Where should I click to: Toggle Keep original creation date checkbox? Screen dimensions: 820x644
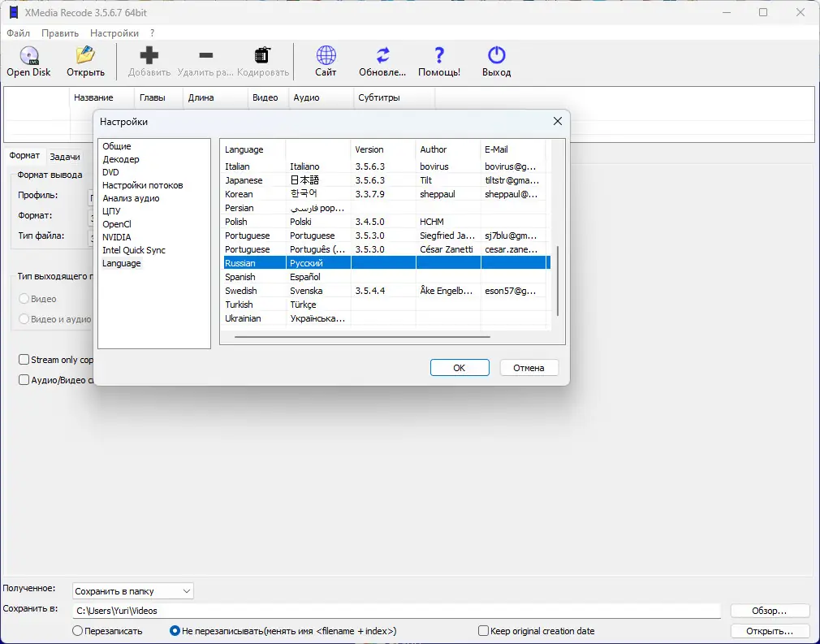click(x=484, y=631)
